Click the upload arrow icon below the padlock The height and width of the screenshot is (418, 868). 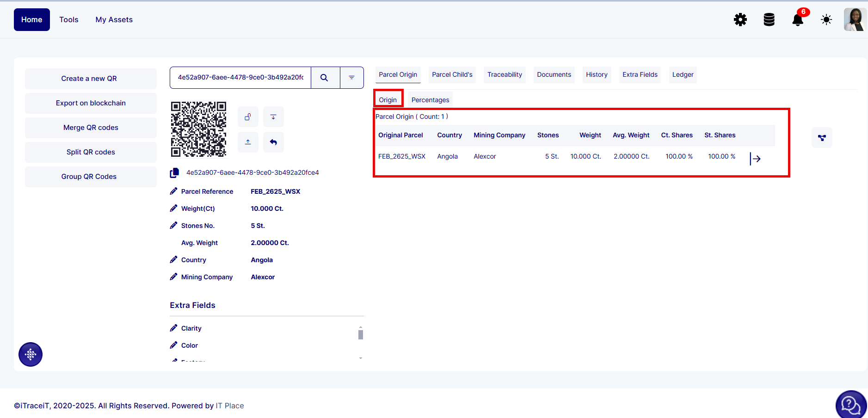click(x=248, y=142)
